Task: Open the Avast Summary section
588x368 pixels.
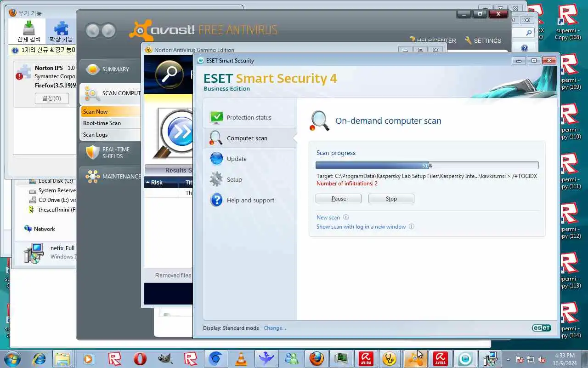Action: 110,69
